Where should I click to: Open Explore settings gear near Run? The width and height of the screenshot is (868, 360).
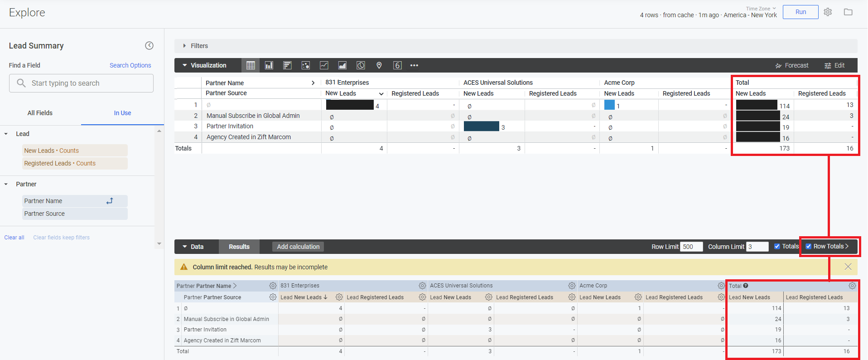(x=828, y=12)
